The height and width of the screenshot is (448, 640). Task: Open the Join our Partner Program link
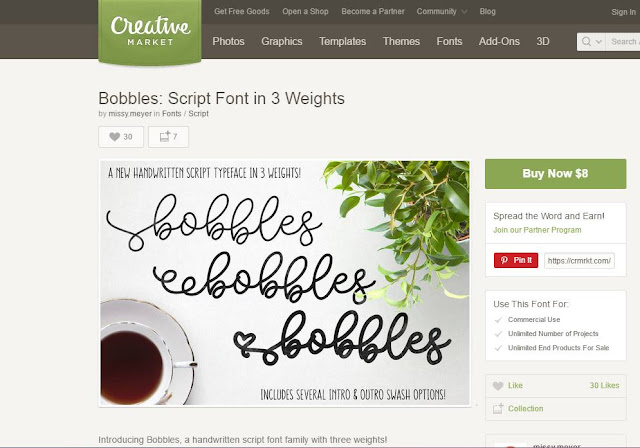(537, 230)
